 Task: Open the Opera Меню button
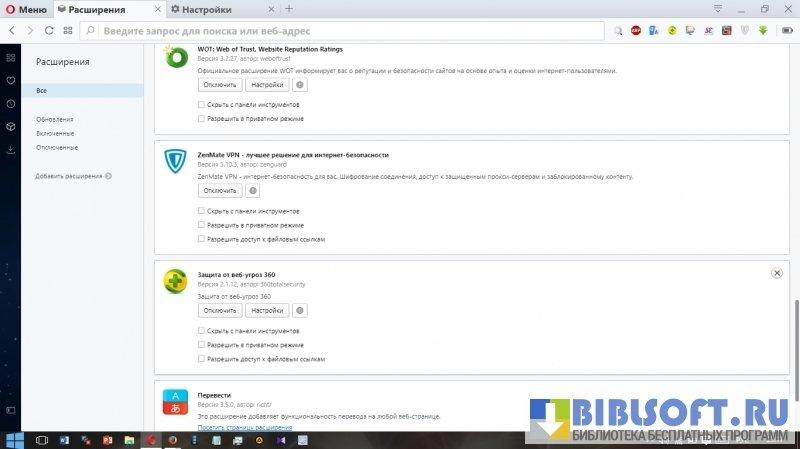pyautogui.click(x=26, y=9)
